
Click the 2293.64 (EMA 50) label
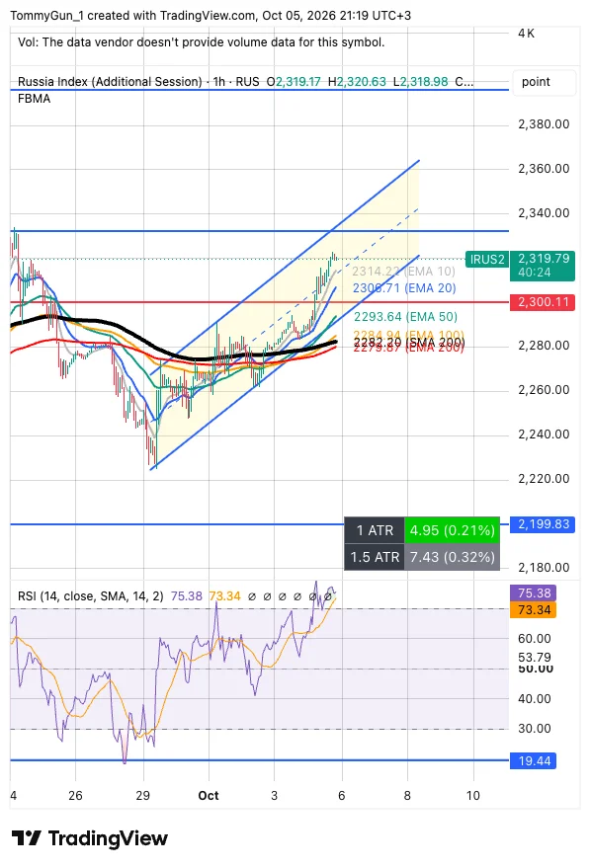(405, 317)
